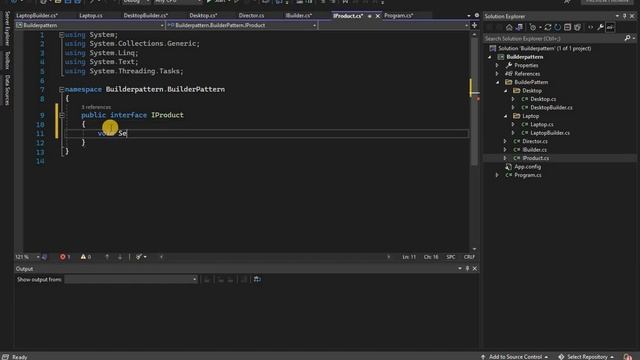Click Switch Views icon next to the Home icon
This screenshot has height=360, width=640.
click(x=519, y=27)
